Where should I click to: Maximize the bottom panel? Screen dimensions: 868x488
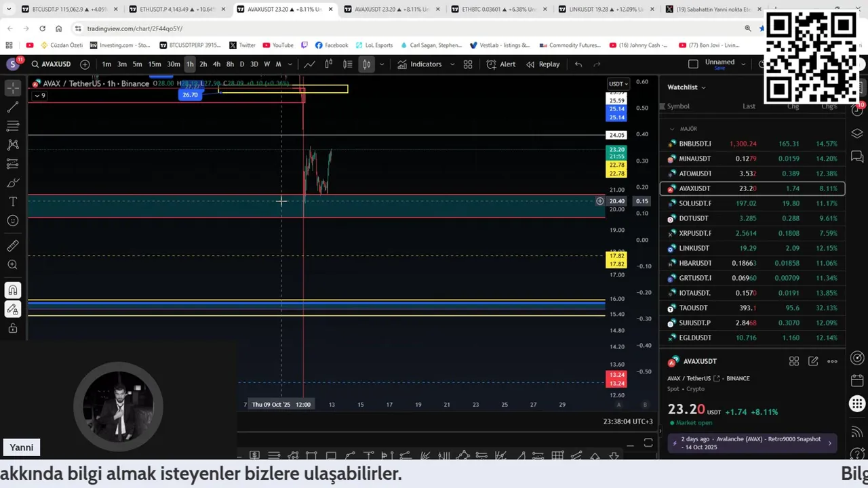pyautogui.click(x=648, y=443)
